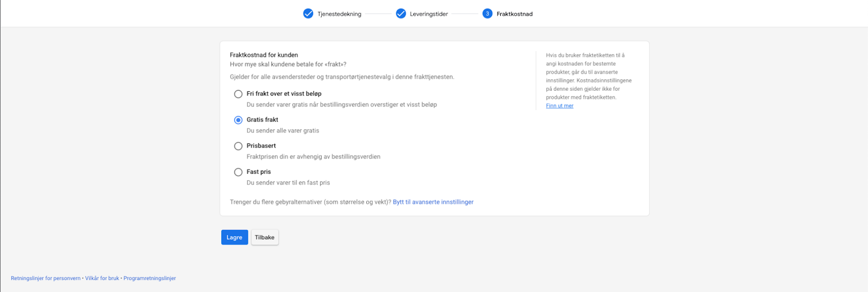The width and height of the screenshot is (868, 292).
Task: Open Vilkår for bruk footer link
Action: point(102,278)
